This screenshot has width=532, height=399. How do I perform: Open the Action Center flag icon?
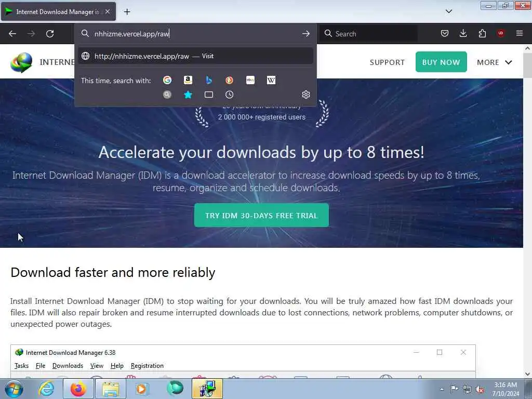[454, 389]
